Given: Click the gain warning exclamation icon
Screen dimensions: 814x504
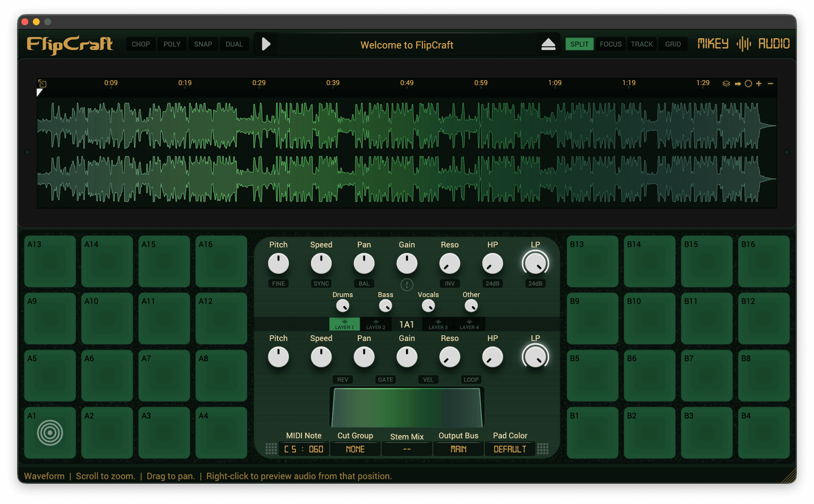Looking at the screenshot, I should (407, 284).
